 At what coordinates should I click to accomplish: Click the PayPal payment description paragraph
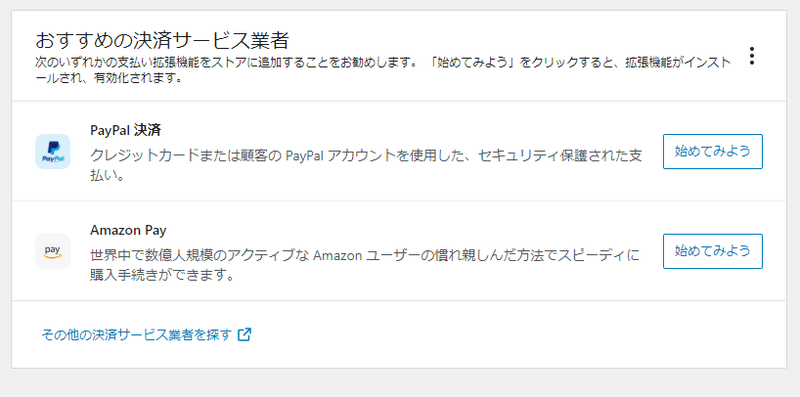tap(366, 165)
